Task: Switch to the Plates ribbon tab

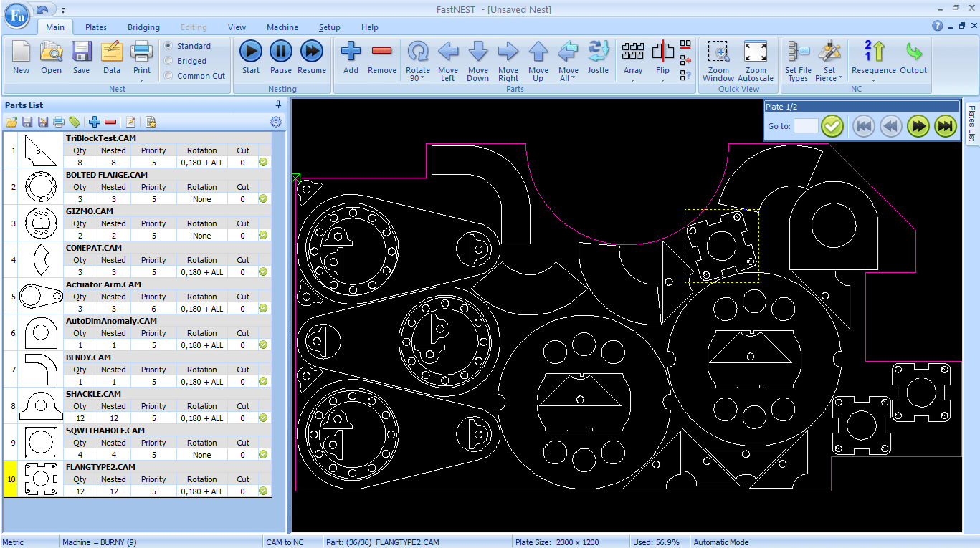Action: point(95,27)
